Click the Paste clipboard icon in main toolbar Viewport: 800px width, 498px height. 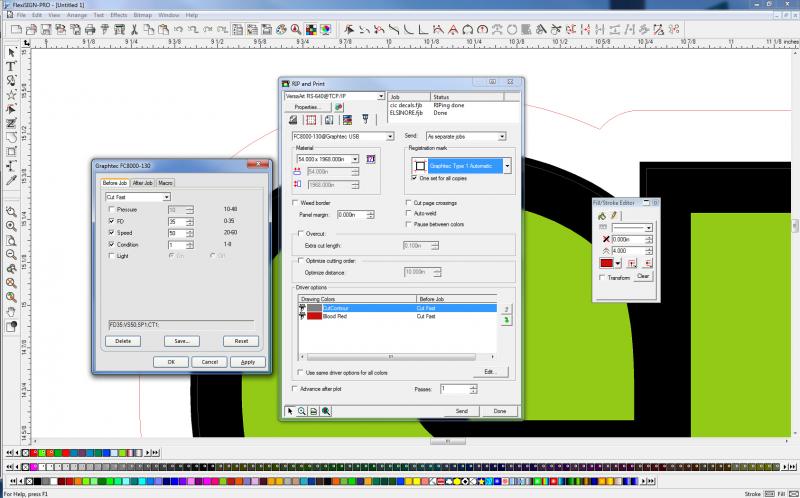(x=163, y=30)
